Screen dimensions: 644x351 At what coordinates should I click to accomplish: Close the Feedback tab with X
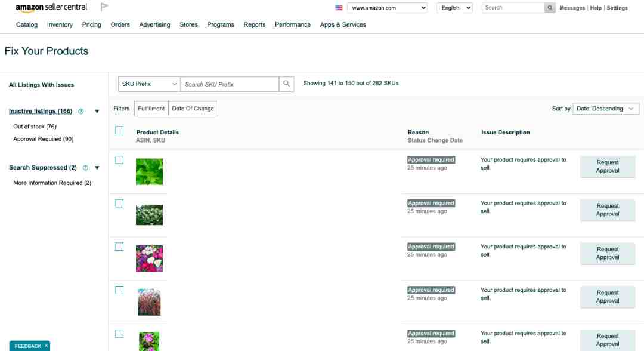tap(46, 346)
